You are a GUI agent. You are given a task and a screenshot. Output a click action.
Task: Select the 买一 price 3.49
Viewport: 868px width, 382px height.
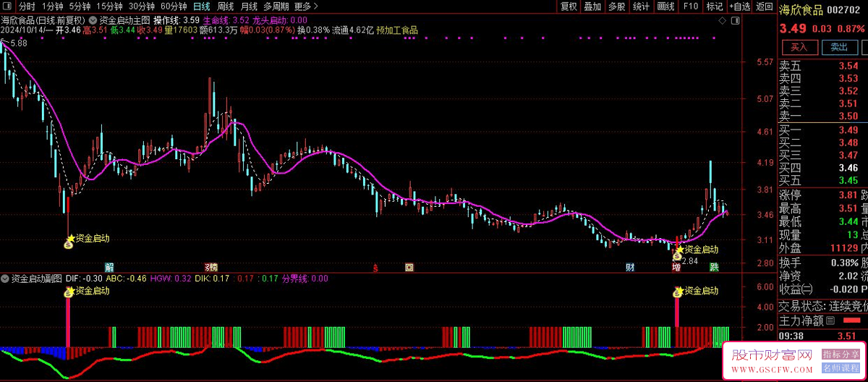(x=848, y=130)
